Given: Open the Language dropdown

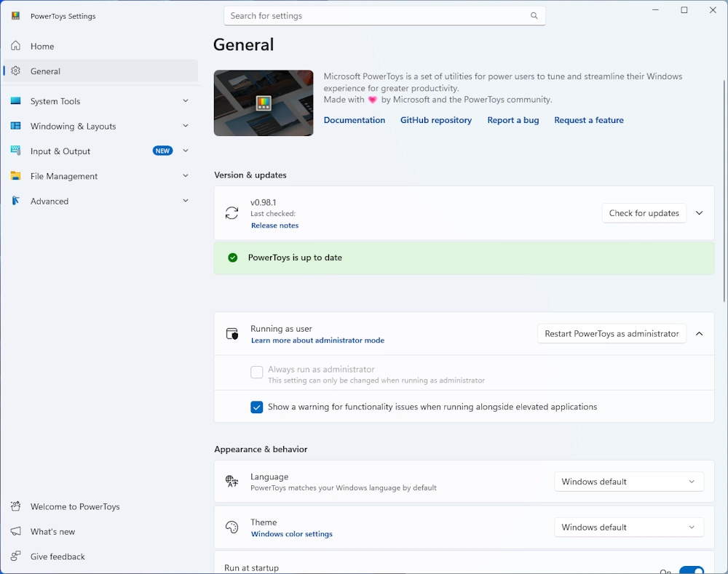Looking at the screenshot, I should tap(629, 482).
